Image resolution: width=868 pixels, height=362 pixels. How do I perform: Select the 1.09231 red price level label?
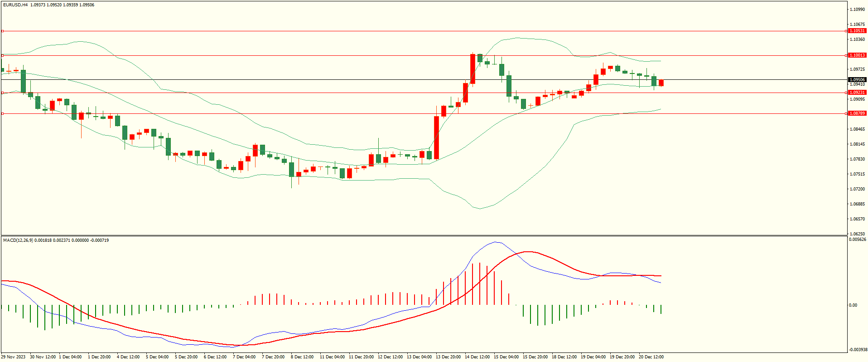coord(857,93)
